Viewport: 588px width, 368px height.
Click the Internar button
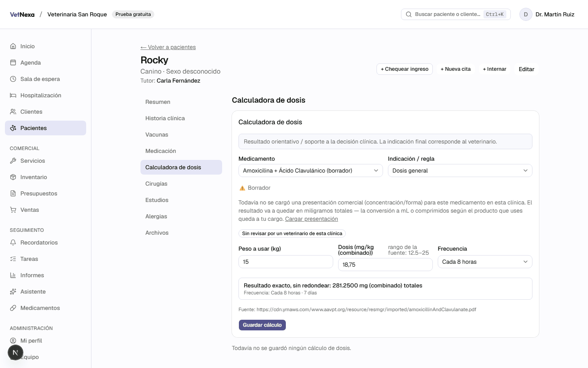click(x=494, y=69)
